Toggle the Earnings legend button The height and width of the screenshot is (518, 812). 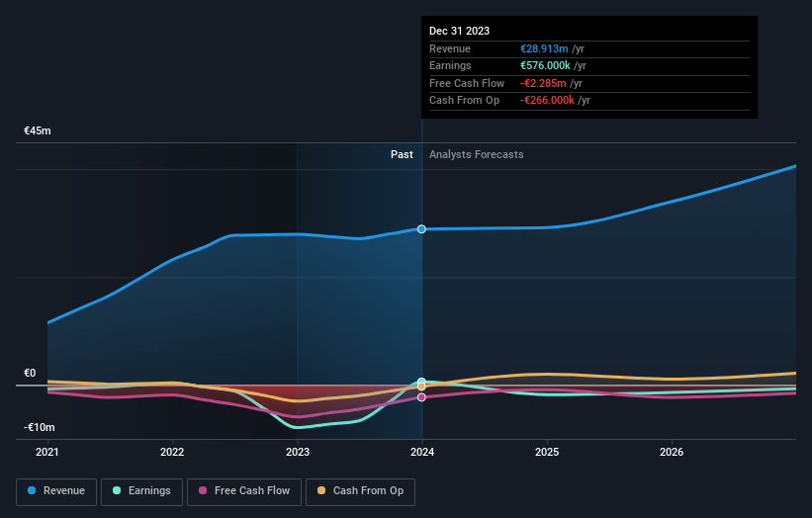click(x=141, y=491)
